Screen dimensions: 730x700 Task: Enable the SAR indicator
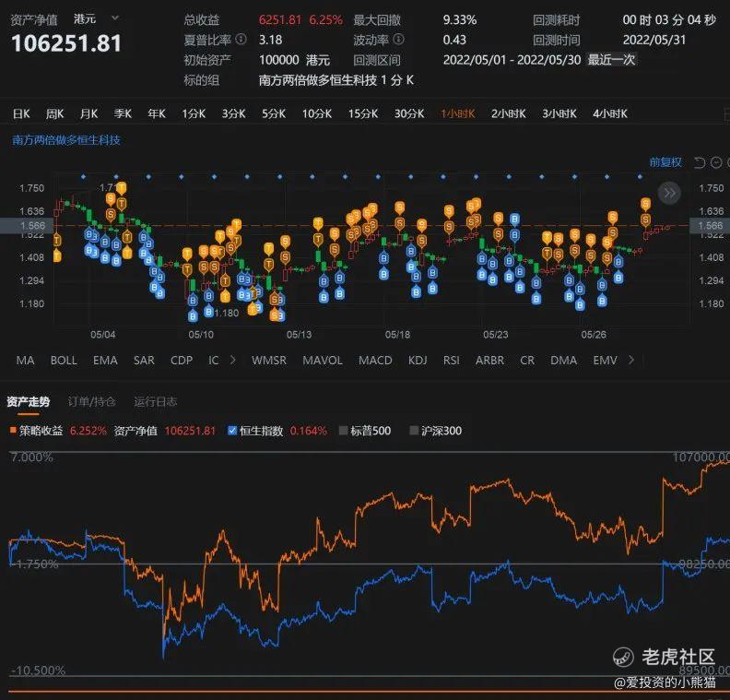(144, 361)
